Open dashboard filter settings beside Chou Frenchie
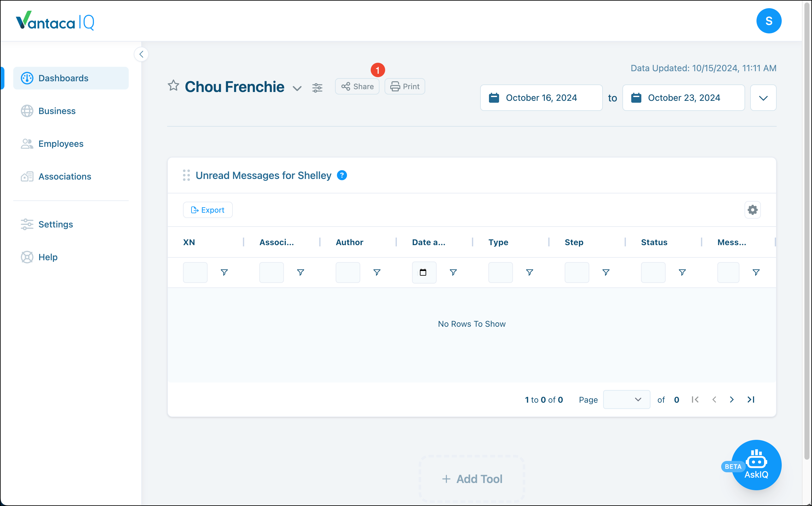This screenshot has width=812, height=506. pyautogui.click(x=318, y=87)
